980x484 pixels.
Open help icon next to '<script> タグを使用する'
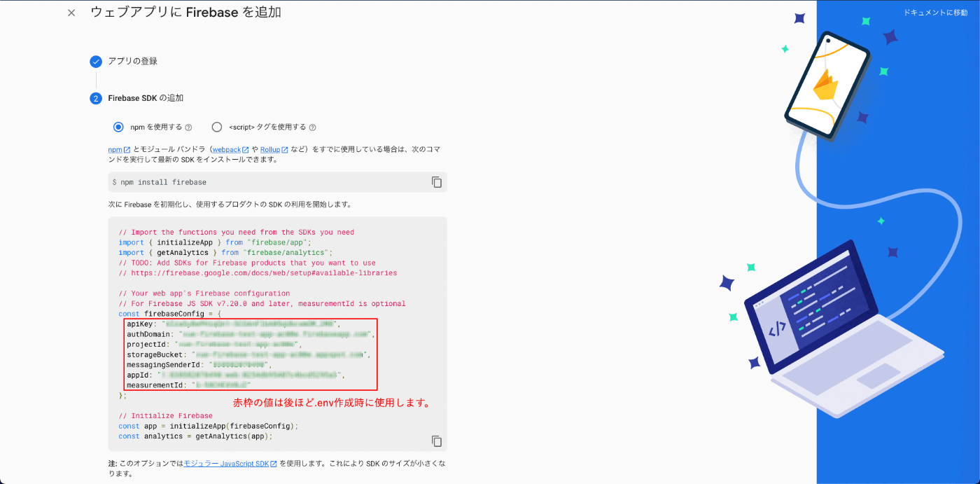coord(312,127)
